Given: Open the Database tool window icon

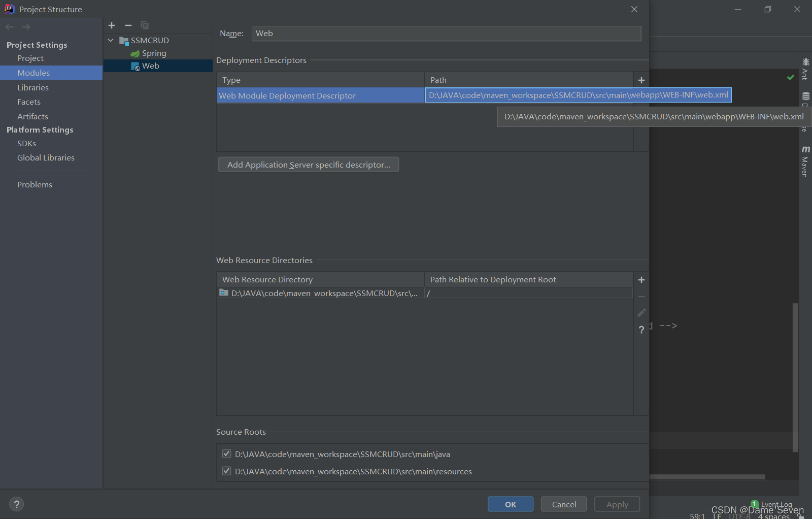Looking at the screenshot, I should pos(806,96).
